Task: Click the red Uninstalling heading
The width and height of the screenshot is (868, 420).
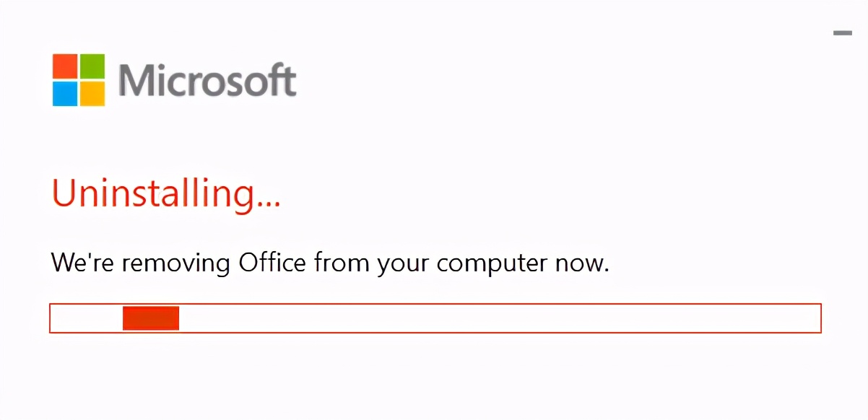Action: point(165,193)
